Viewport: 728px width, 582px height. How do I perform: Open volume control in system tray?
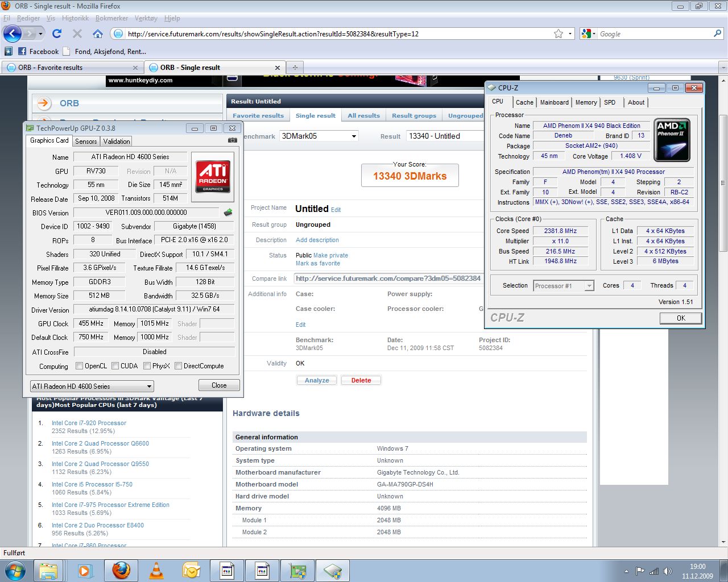(668, 571)
